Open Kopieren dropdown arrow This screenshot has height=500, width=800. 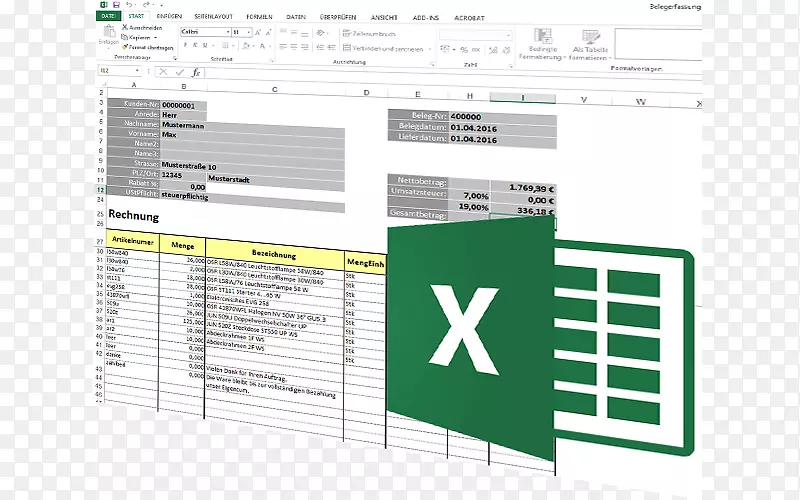(x=155, y=38)
